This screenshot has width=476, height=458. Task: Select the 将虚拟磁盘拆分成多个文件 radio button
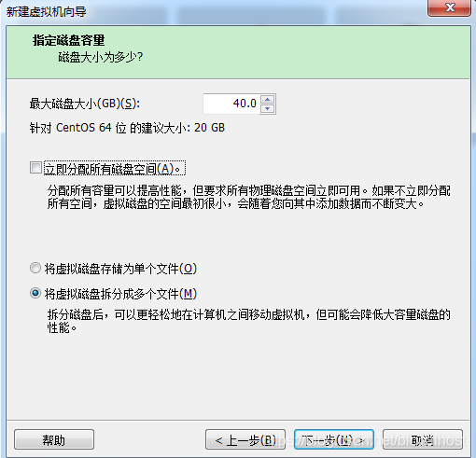pos(35,293)
